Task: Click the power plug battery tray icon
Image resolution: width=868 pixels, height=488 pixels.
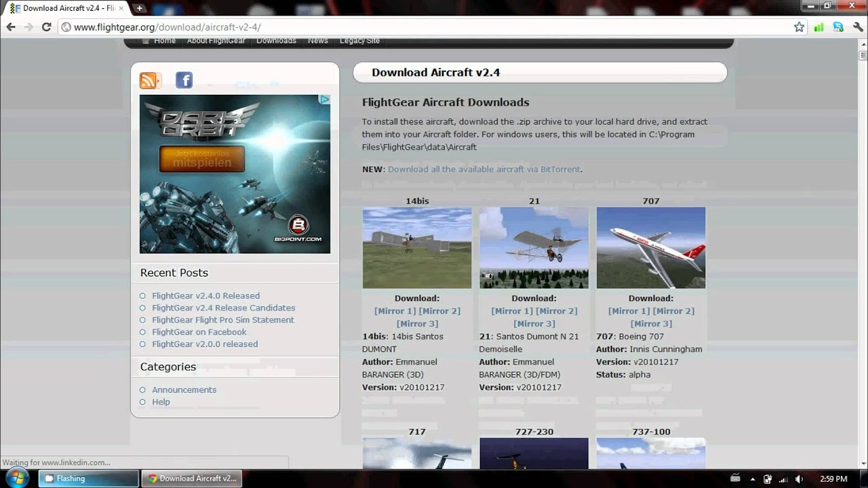Action: (x=768, y=479)
